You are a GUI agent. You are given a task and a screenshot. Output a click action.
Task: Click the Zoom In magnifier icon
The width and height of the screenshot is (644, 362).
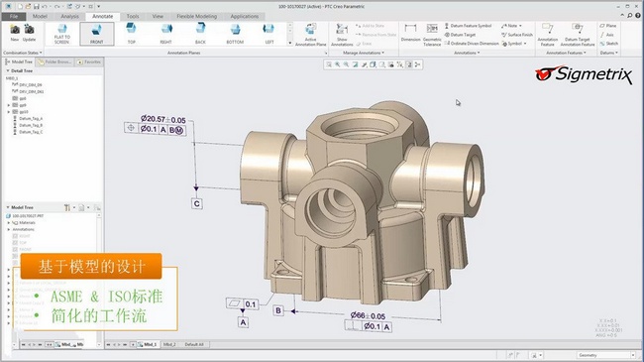click(x=338, y=64)
